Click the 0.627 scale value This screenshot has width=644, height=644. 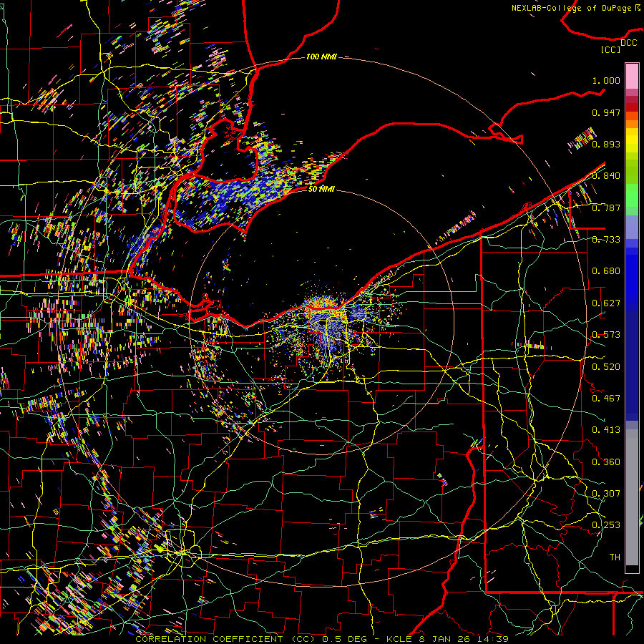tap(606, 303)
